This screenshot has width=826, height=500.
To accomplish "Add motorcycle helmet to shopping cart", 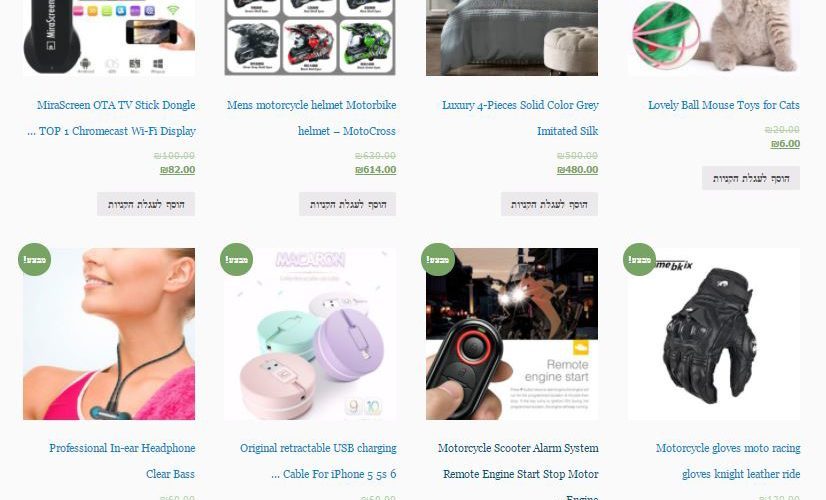I will pos(348,204).
